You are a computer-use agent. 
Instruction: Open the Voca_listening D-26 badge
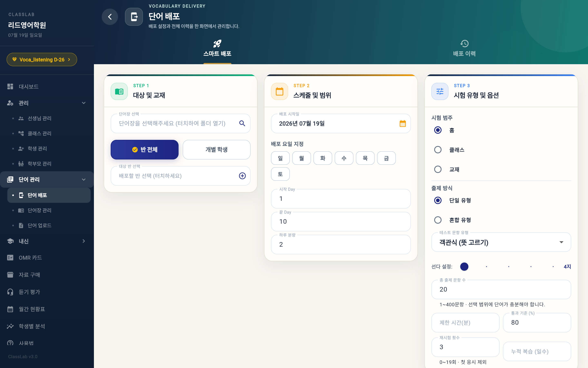coord(42,59)
